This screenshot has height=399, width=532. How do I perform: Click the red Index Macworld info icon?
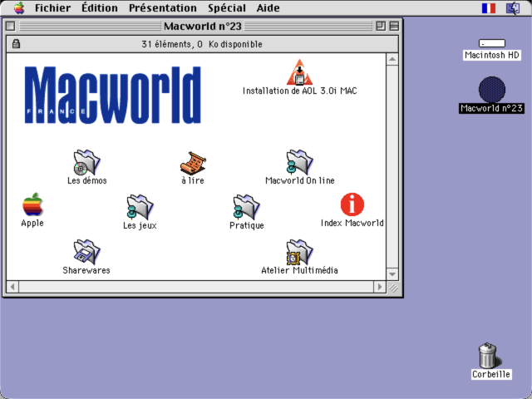pos(352,204)
